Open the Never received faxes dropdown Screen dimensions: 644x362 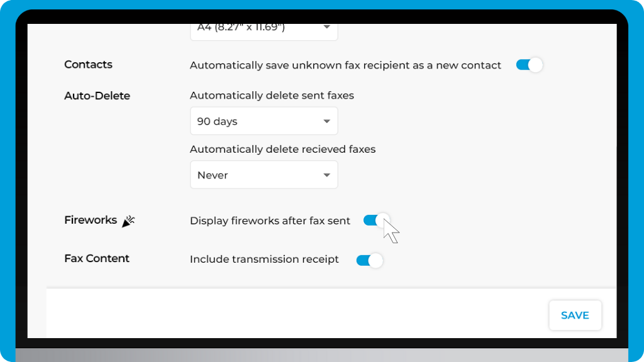264,175
